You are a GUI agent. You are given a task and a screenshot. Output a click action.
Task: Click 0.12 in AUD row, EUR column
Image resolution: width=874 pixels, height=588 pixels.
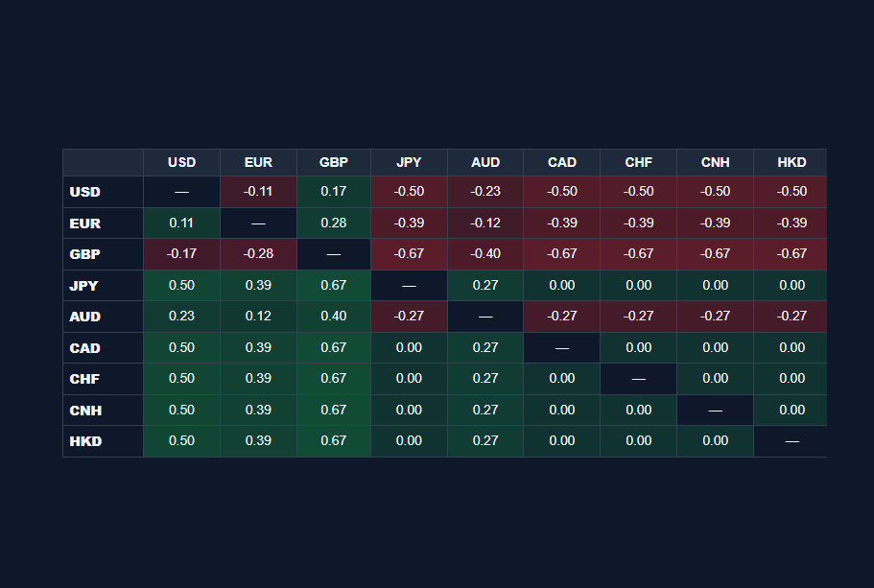pyautogui.click(x=258, y=317)
